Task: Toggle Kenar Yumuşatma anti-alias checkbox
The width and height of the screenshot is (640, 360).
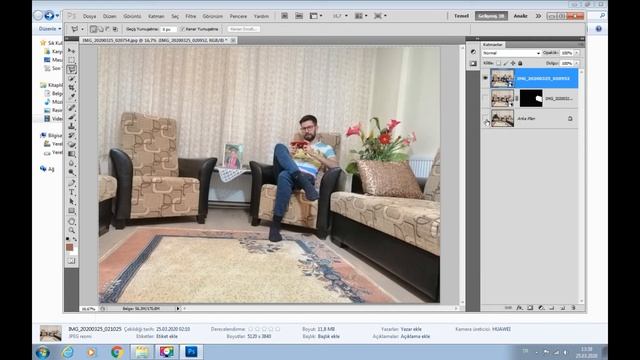Action: tap(183, 29)
